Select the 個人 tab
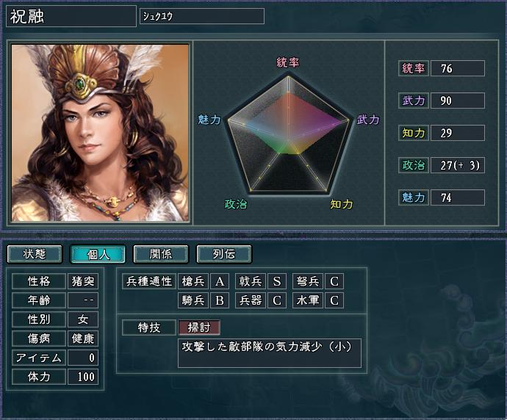 coord(98,254)
